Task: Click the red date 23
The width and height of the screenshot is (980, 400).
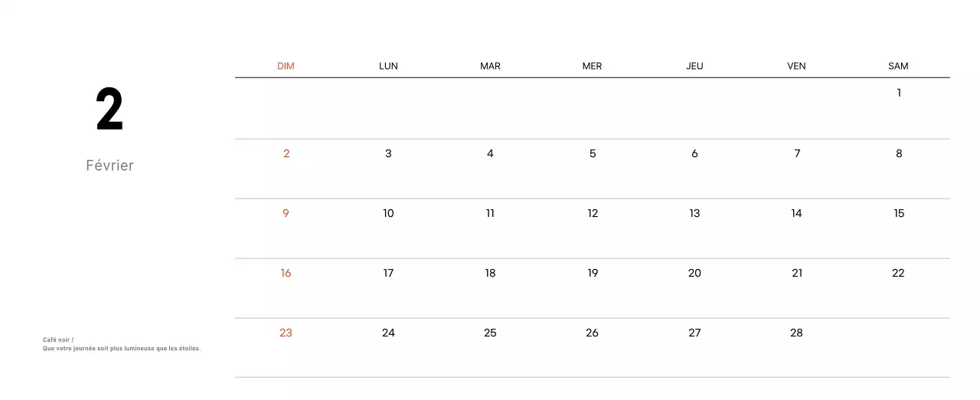Action: click(286, 333)
